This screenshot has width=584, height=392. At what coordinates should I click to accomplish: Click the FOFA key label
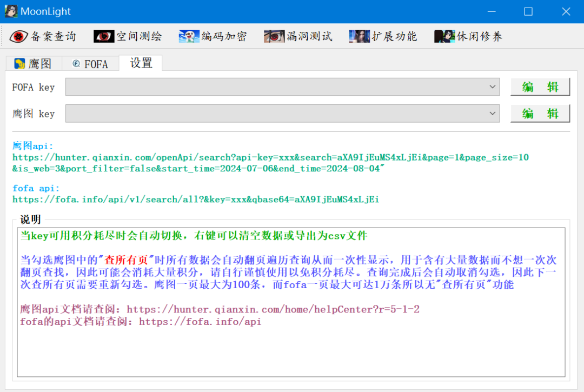[34, 87]
